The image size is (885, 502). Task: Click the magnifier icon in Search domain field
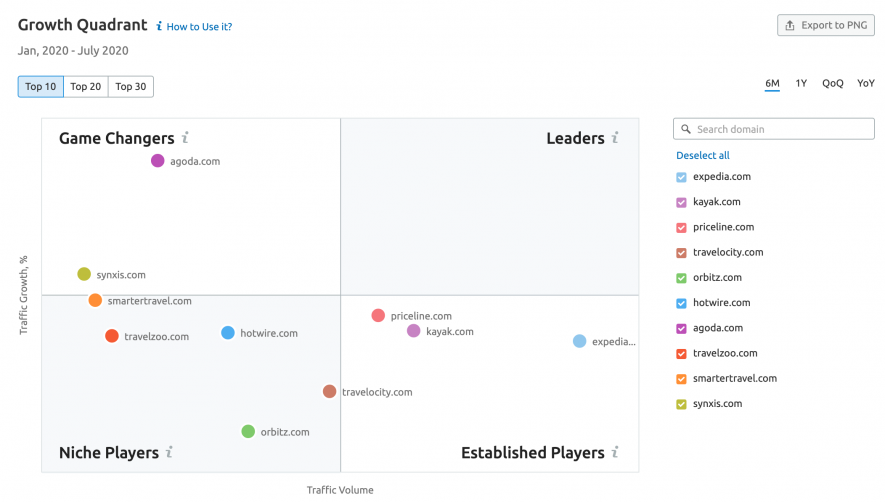point(686,129)
